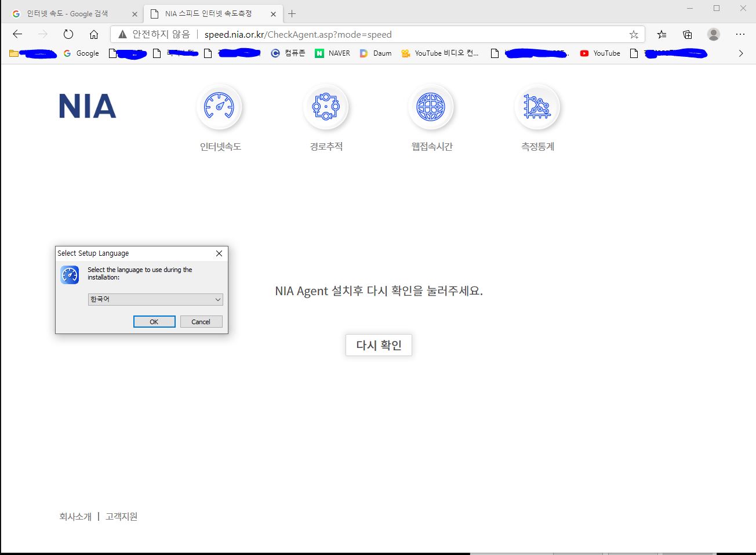
Task: Close the Google 검색 tab
Action: 135,14
